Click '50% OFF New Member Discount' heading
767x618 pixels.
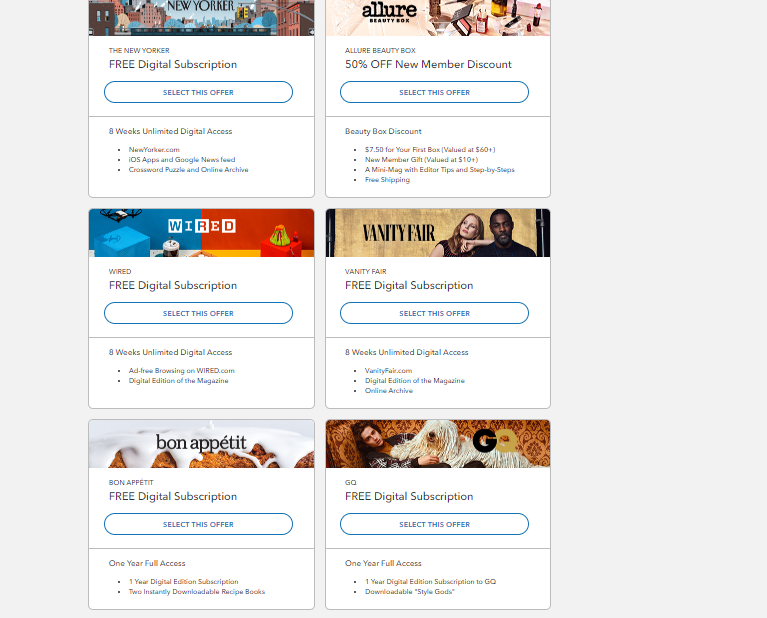pos(428,64)
